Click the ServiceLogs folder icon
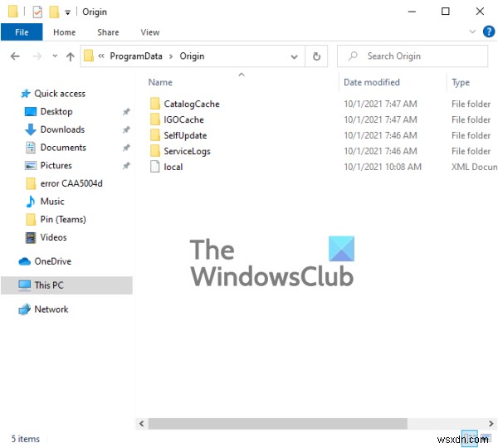Screen dimensions: 498x448 click(x=155, y=151)
